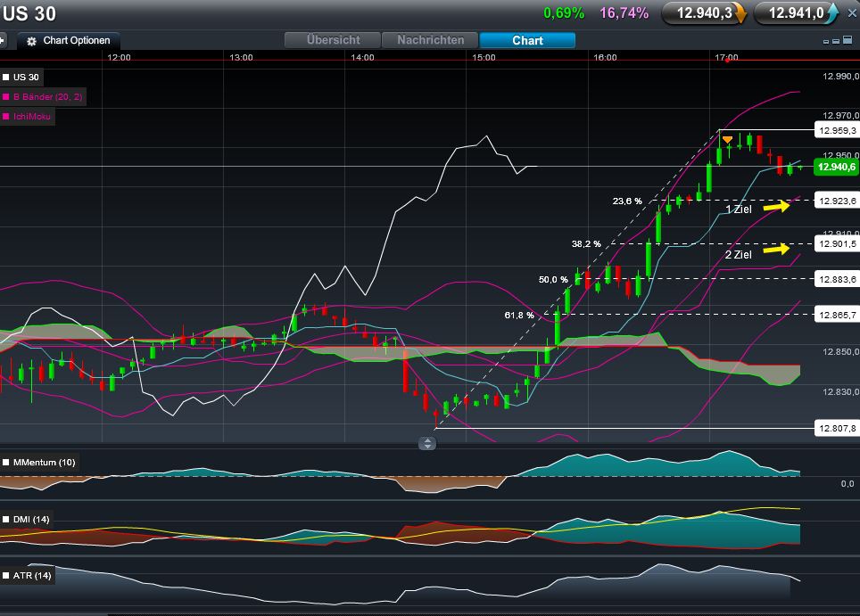Click the sell price button 12.940,3
Image resolution: width=860 pixels, height=616 pixels.
[704, 13]
